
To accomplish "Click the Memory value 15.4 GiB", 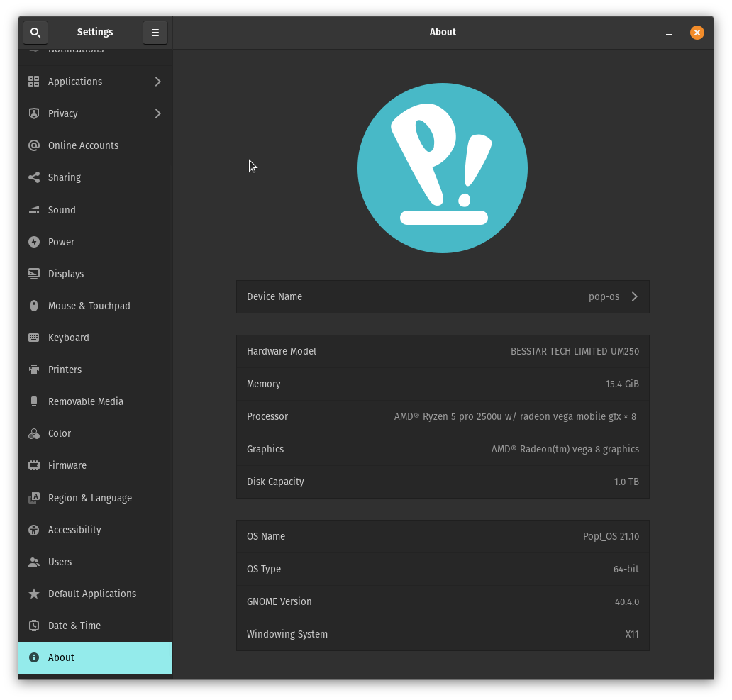I will click(x=622, y=384).
